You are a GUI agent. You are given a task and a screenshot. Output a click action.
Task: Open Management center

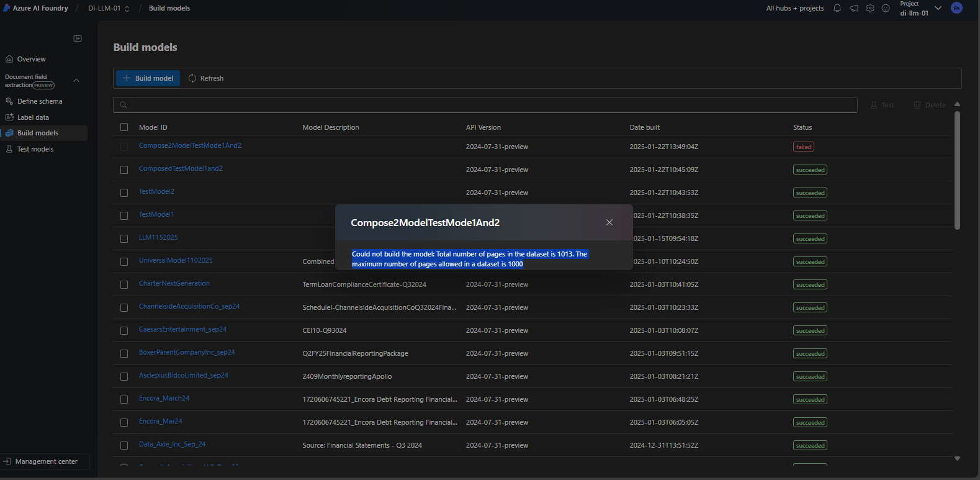tap(45, 461)
